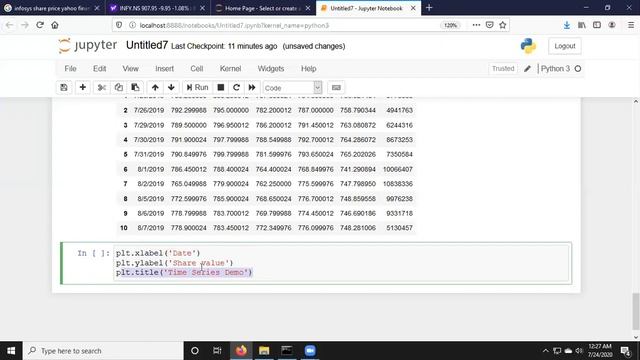The image size is (640, 360).
Task: Click in the code cell editor
Action: tap(341, 263)
